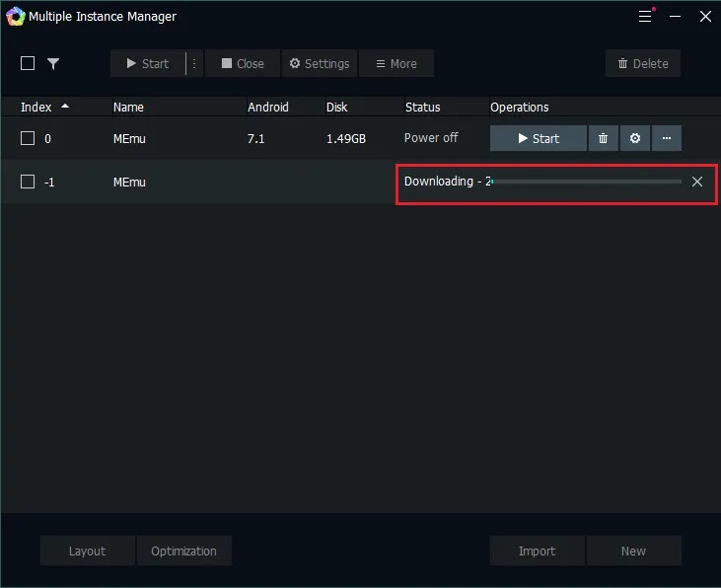Click the Name column header
721x588 pixels.
pos(128,108)
